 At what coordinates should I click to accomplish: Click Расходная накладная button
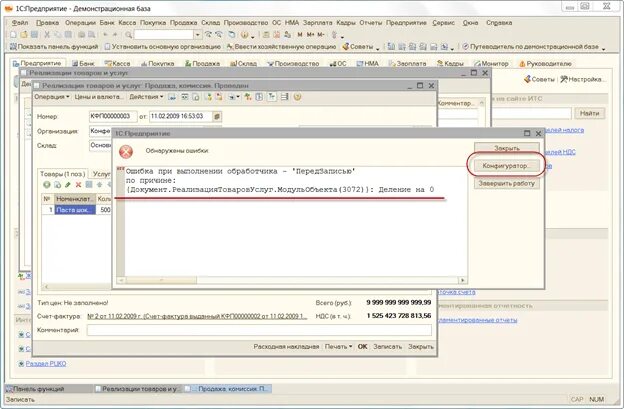[286, 347]
